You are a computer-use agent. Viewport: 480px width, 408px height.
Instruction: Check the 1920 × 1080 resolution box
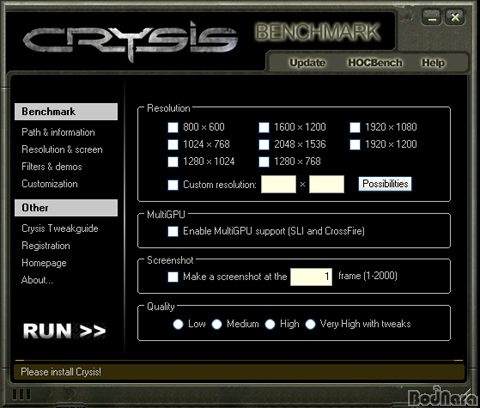coord(355,127)
